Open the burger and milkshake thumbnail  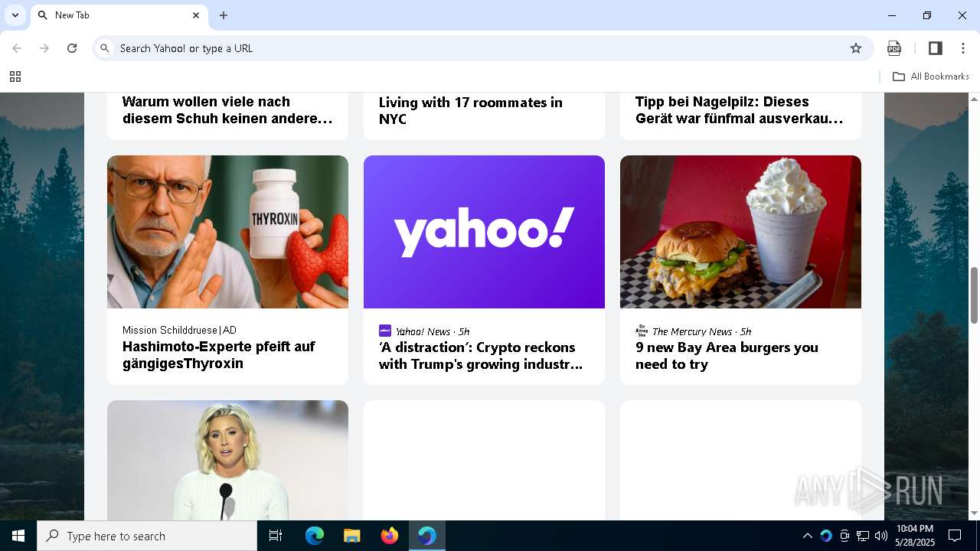click(740, 232)
